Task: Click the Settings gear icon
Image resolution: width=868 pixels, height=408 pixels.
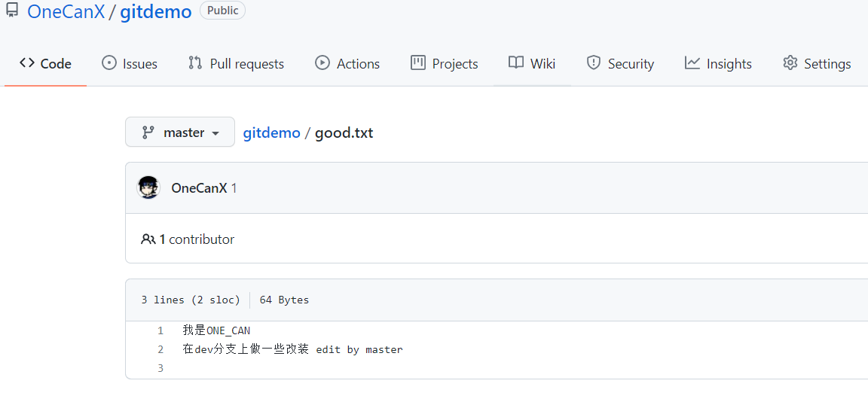Action: click(x=790, y=63)
